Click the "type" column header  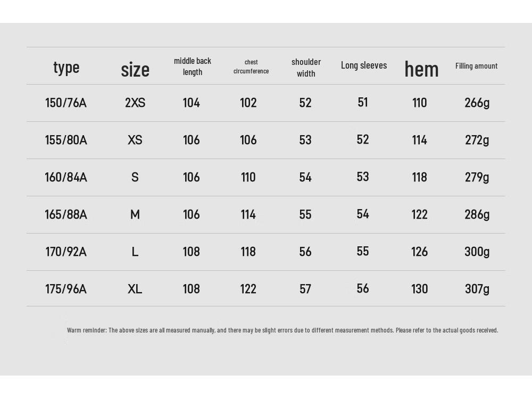click(66, 68)
